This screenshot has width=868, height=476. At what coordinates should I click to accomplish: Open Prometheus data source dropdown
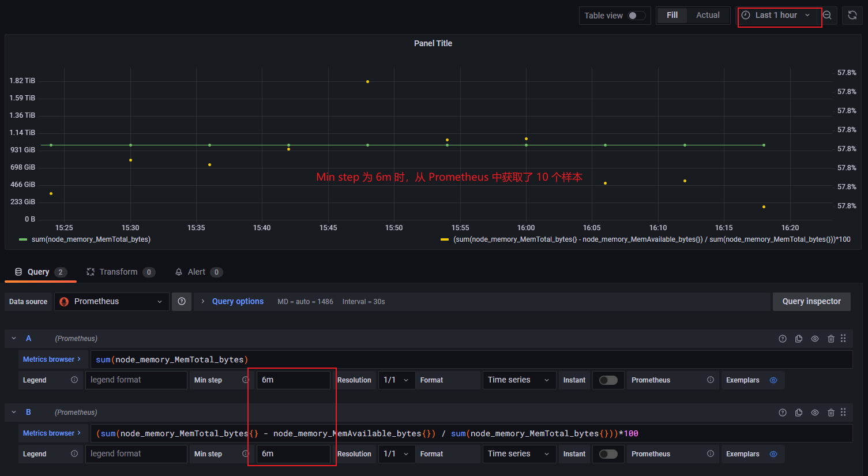112,302
